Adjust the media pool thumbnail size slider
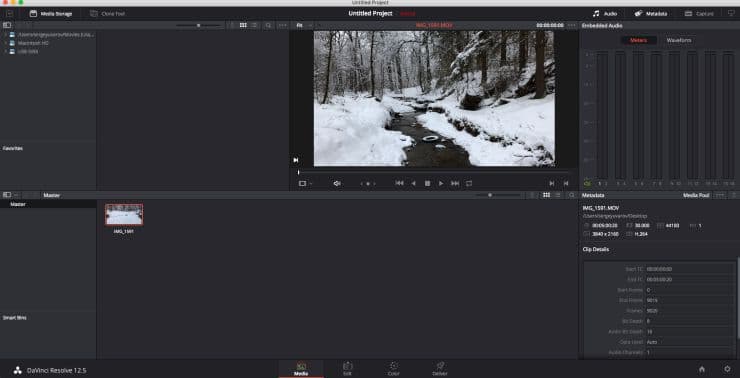Screen dimensions: 740x378 point(490,195)
